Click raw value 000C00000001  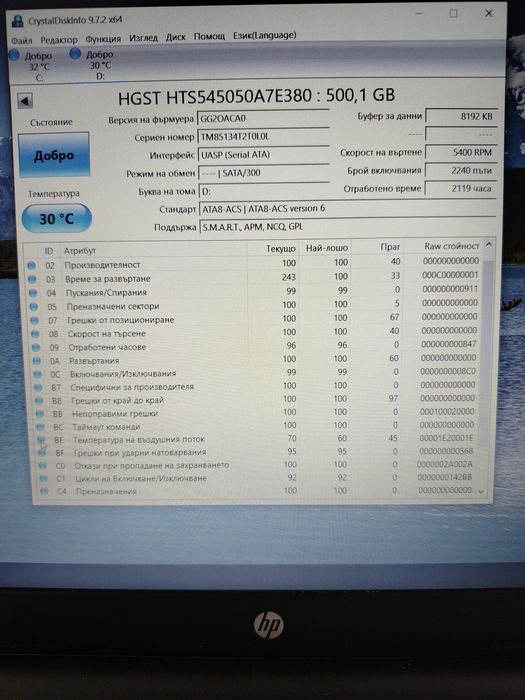pos(450,275)
